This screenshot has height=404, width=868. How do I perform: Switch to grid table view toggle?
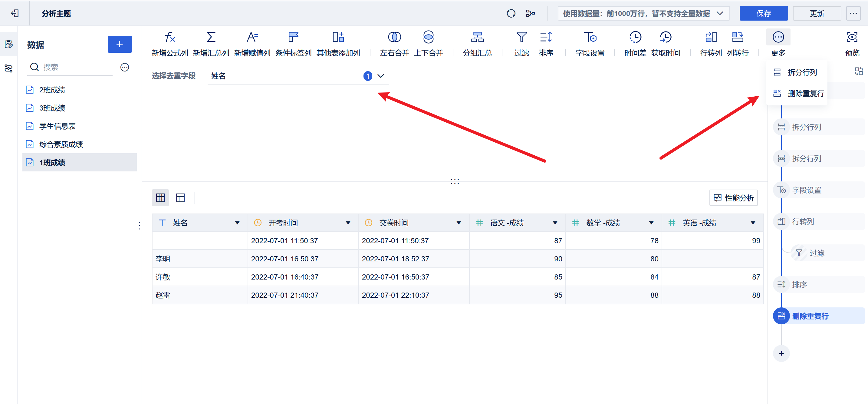click(160, 198)
